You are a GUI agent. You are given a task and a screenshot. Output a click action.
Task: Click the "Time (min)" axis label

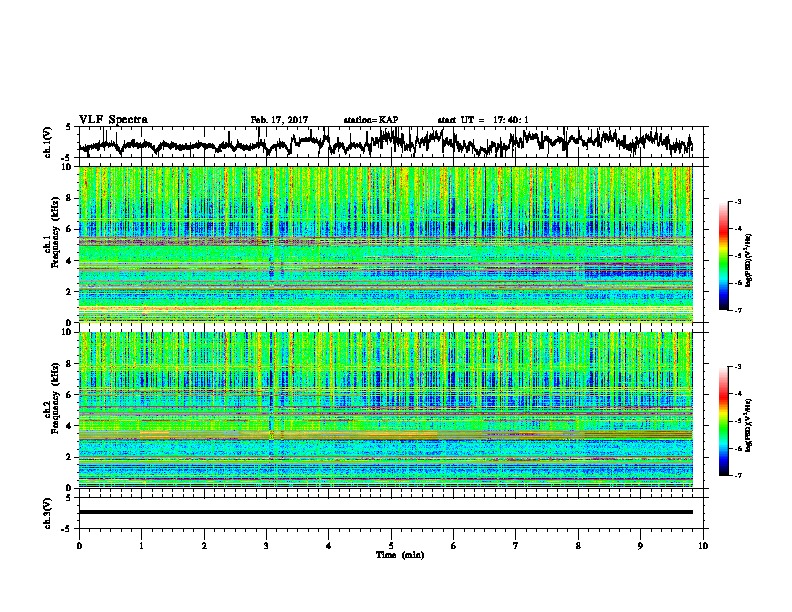pyautogui.click(x=400, y=555)
